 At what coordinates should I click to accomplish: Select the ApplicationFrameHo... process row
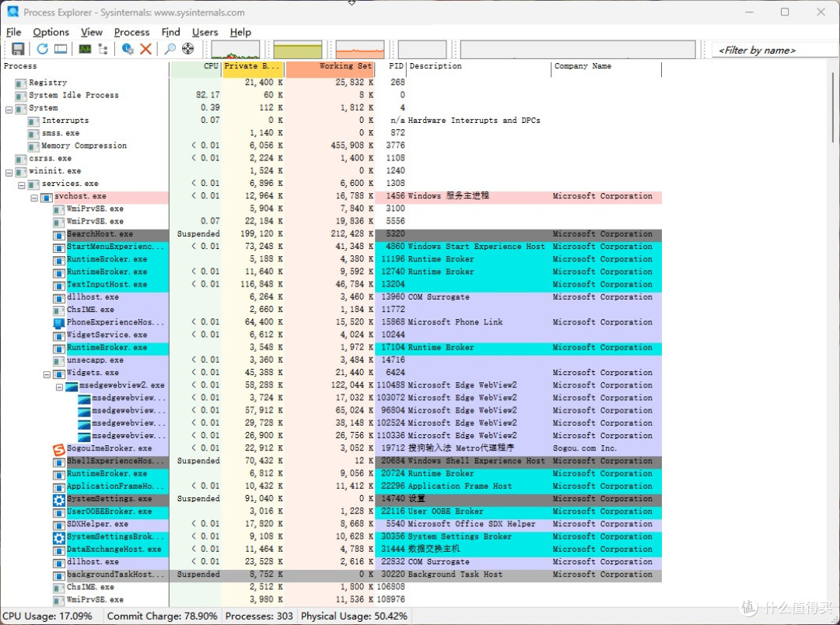pyautogui.click(x=331, y=486)
